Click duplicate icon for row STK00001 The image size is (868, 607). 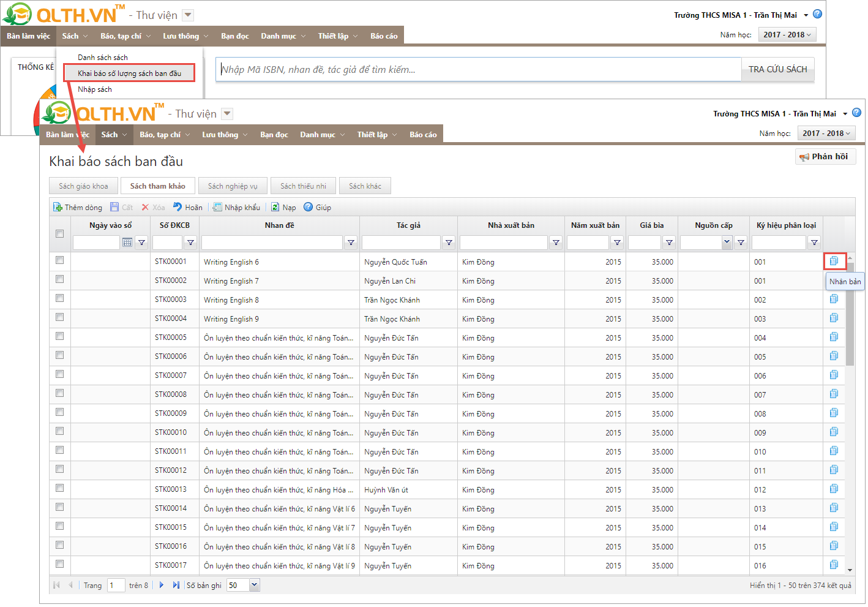pos(834,261)
